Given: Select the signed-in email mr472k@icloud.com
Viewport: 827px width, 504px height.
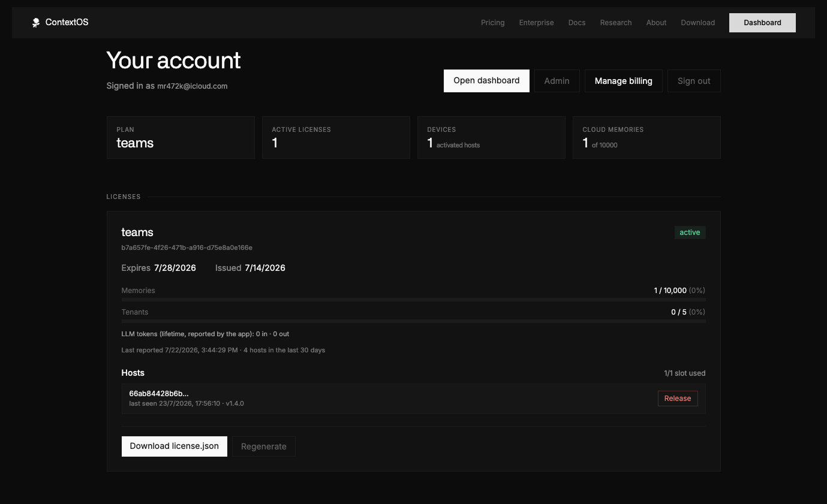Looking at the screenshot, I should coord(192,86).
